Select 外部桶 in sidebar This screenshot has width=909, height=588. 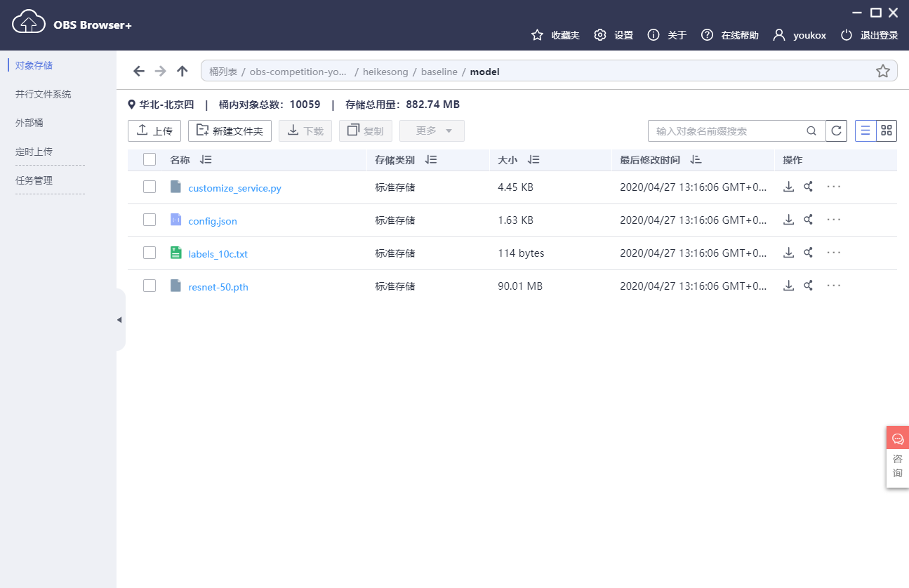coord(29,123)
